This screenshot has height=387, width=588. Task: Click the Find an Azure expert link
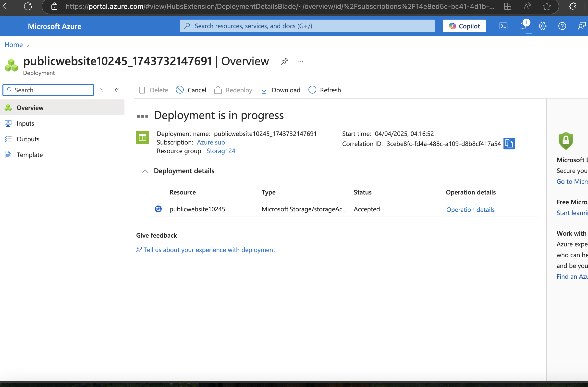tap(572, 276)
